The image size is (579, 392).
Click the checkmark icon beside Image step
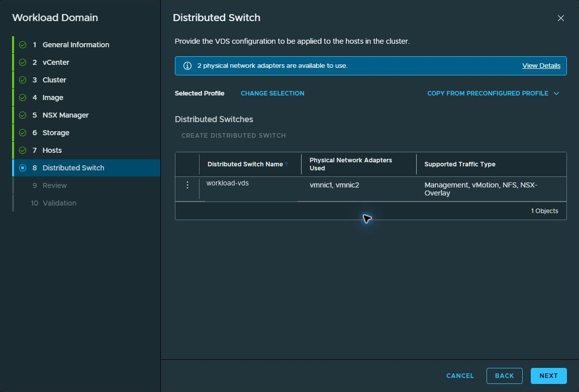point(23,97)
